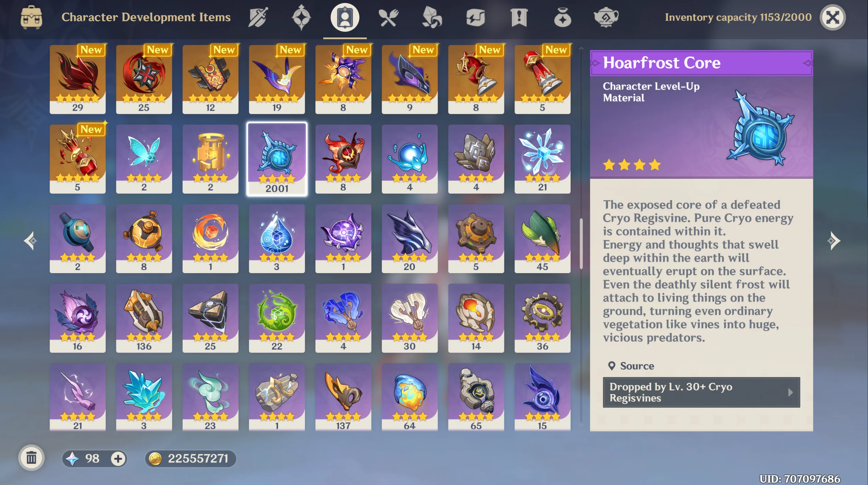Expand the Dropped by Cryo Regisvines source
This screenshot has height=485, width=868.
701,392
